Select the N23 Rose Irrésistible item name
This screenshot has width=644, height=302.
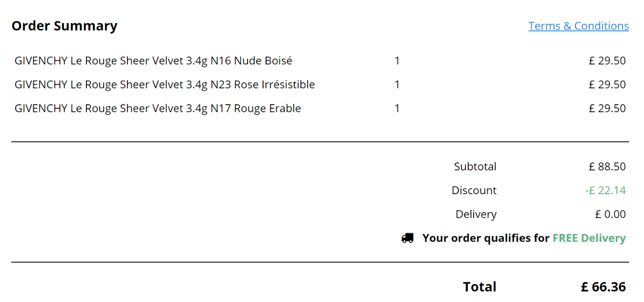click(x=165, y=85)
